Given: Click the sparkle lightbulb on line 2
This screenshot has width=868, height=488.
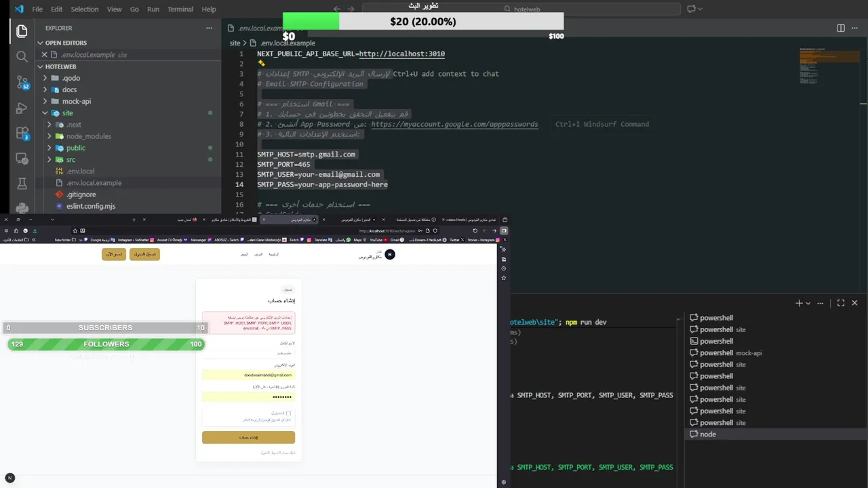Looking at the screenshot, I should tap(261, 63).
